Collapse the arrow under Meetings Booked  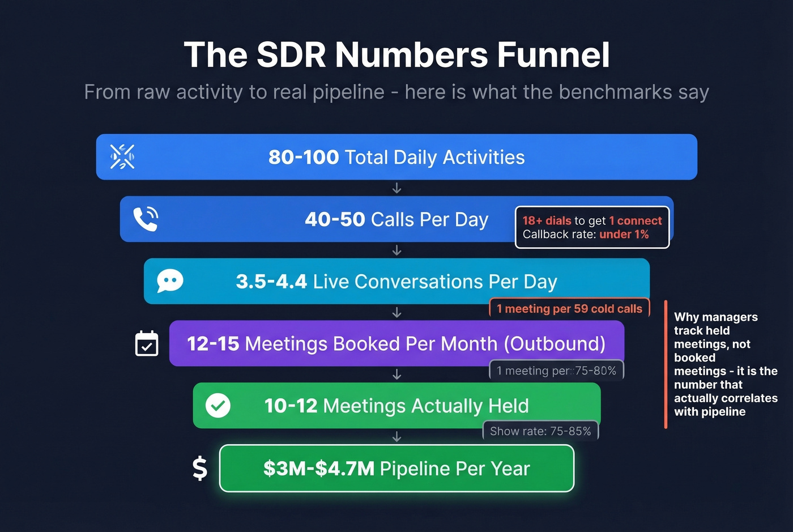(396, 374)
